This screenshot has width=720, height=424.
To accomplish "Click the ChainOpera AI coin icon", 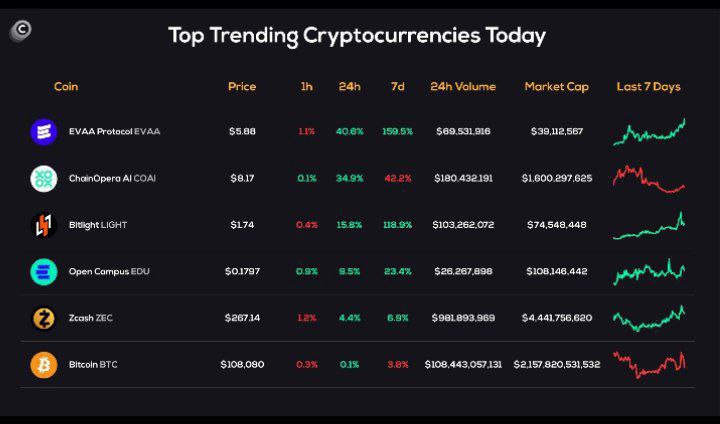I will 44,178.
